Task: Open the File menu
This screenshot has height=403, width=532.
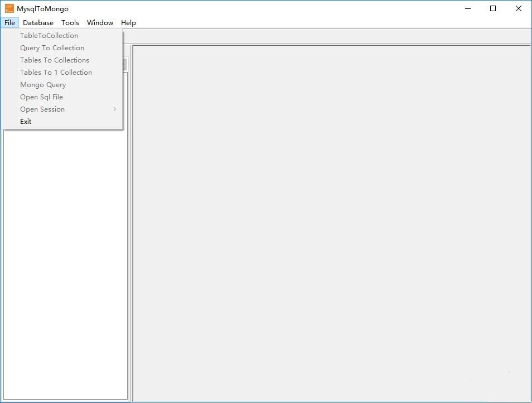Action: (x=9, y=23)
